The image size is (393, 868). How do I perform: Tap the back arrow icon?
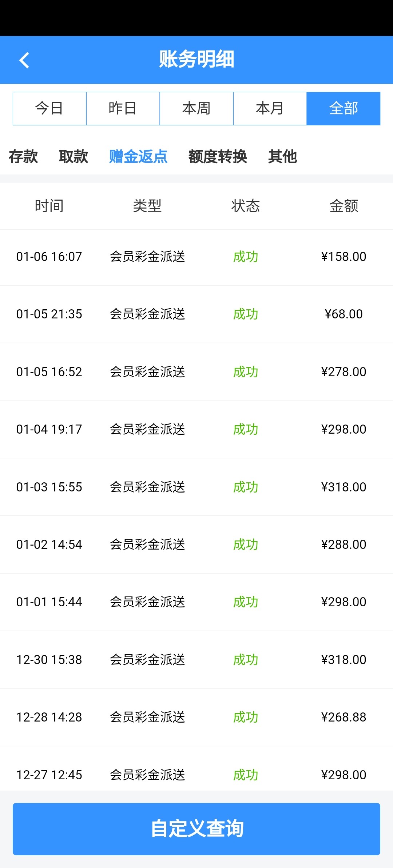[24, 60]
